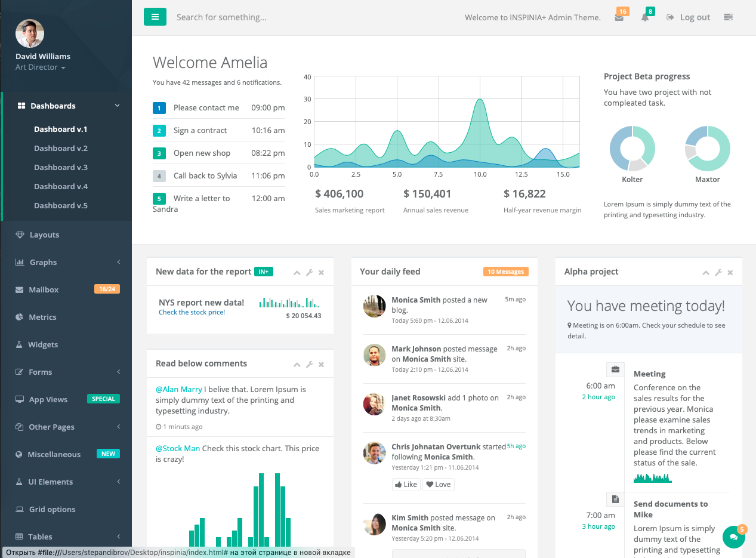Open wrench settings on Read below comments
This screenshot has width=756, height=558.
point(309,364)
